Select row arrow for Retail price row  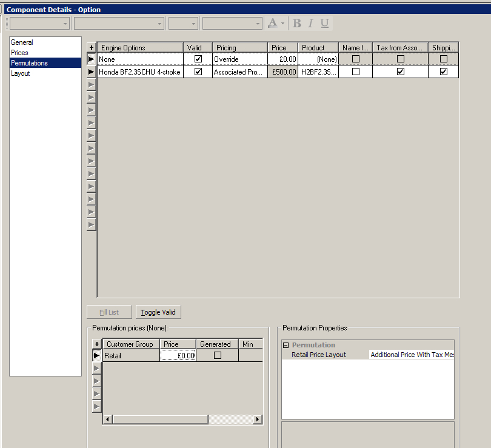click(x=96, y=356)
